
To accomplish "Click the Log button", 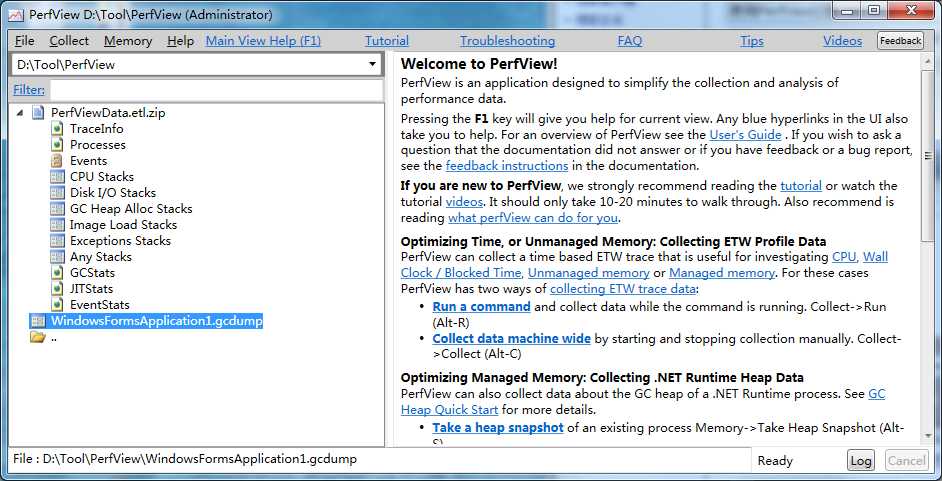I will click(x=861, y=461).
